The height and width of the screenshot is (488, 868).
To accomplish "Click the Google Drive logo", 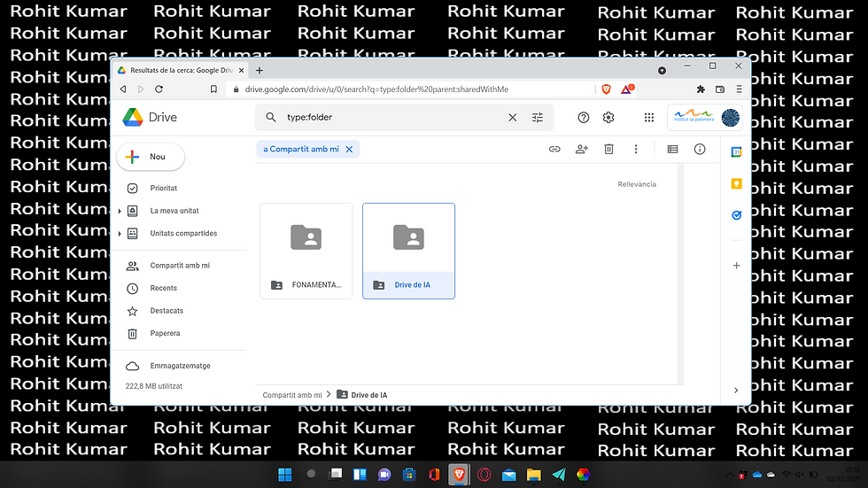I will (133, 117).
